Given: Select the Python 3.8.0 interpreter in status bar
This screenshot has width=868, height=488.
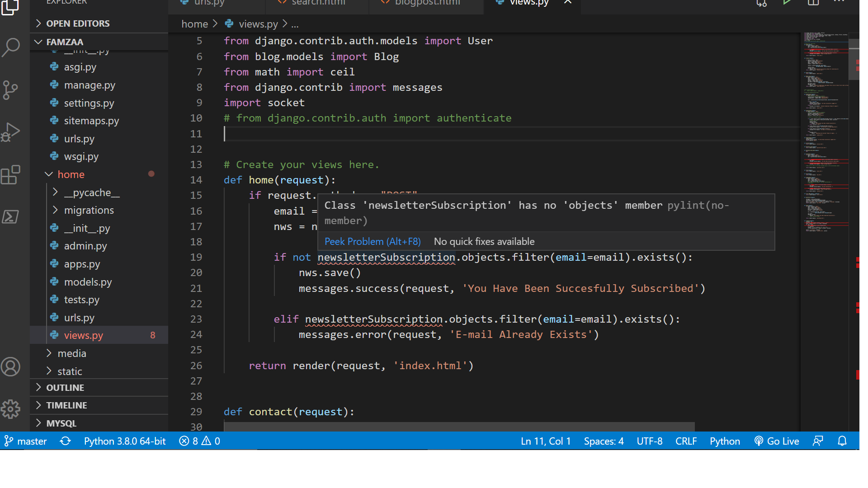Looking at the screenshot, I should (125, 441).
